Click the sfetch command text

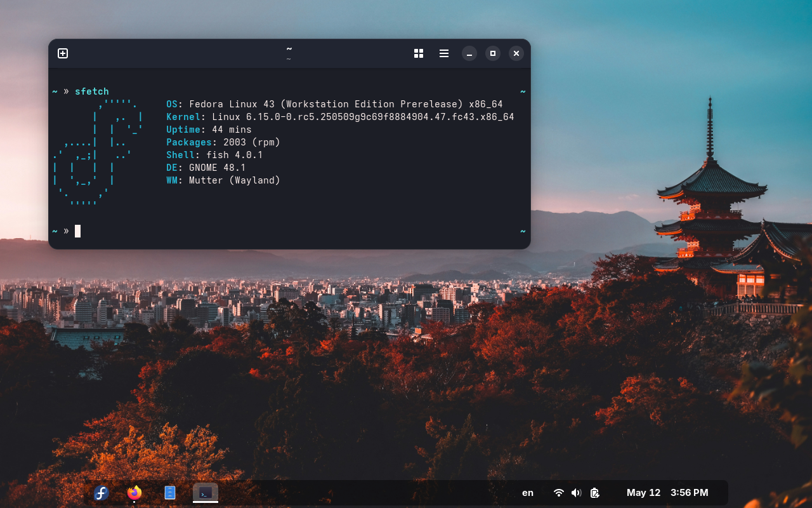click(92, 91)
